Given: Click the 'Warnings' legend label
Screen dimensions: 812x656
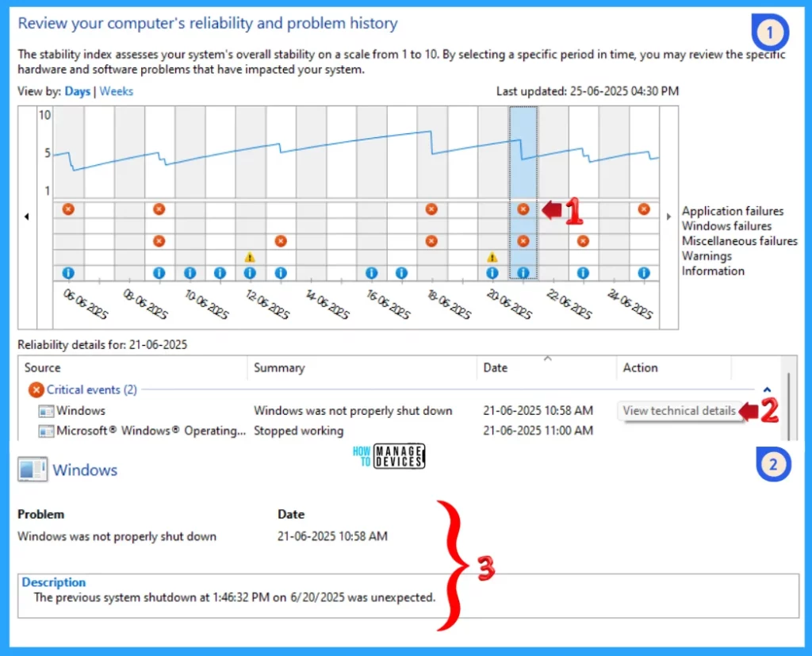Looking at the screenshot, I should pos(707,256).
